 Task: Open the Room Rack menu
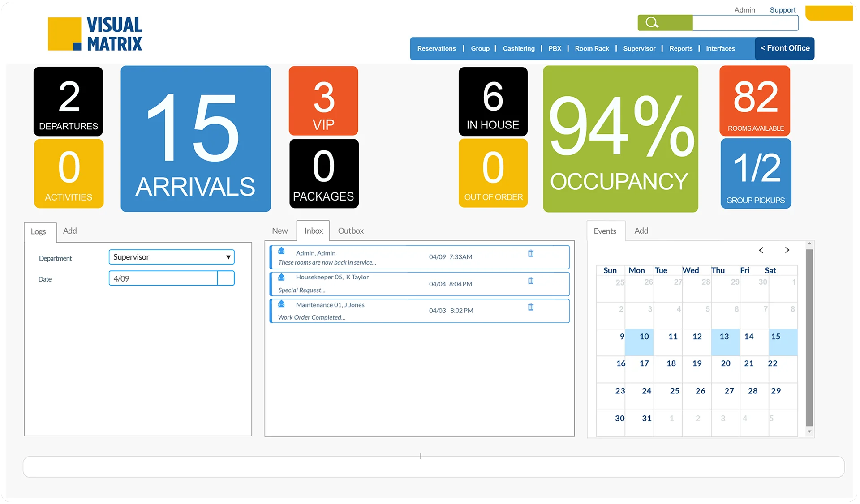pos(592,49)
